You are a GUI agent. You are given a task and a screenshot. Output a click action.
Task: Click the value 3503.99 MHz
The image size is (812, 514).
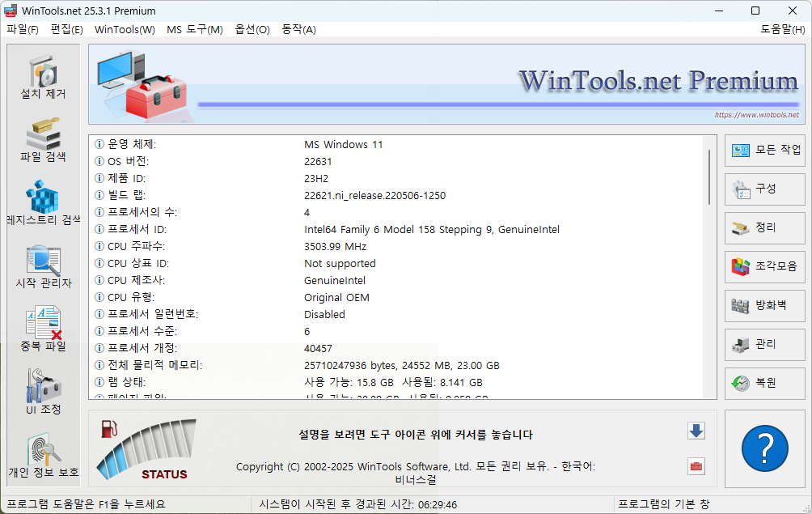pos(335,247)
